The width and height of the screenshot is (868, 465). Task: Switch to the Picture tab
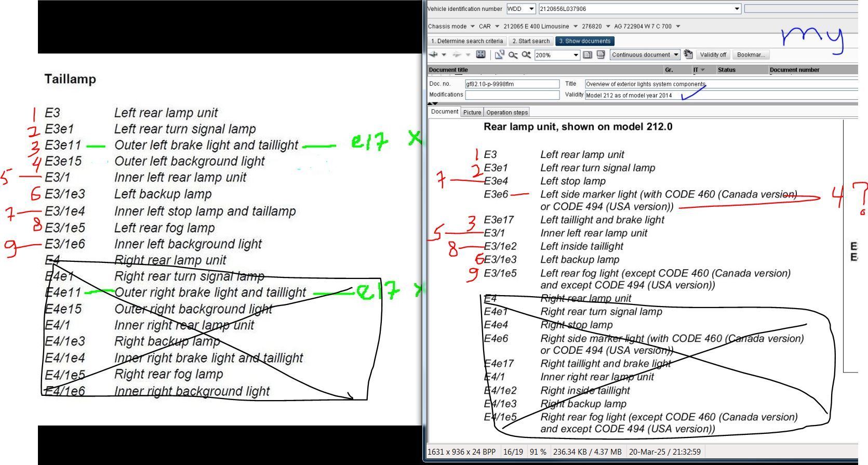click(x=472, y=112)
